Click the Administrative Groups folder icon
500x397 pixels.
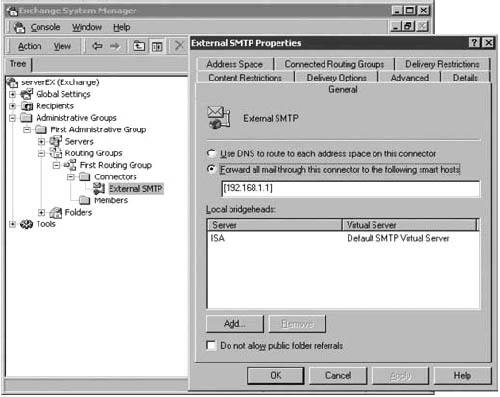(26, 118)
